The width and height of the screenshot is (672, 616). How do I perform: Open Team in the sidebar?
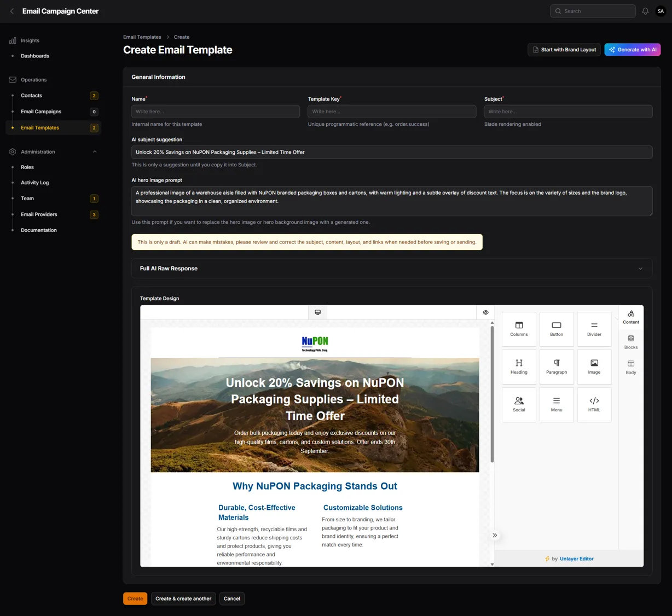(54, 199)
